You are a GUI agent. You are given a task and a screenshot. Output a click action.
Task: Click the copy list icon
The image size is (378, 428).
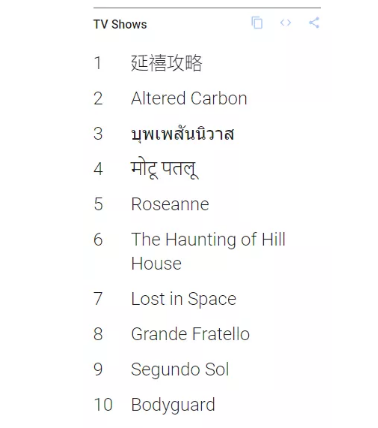(257, 23)
